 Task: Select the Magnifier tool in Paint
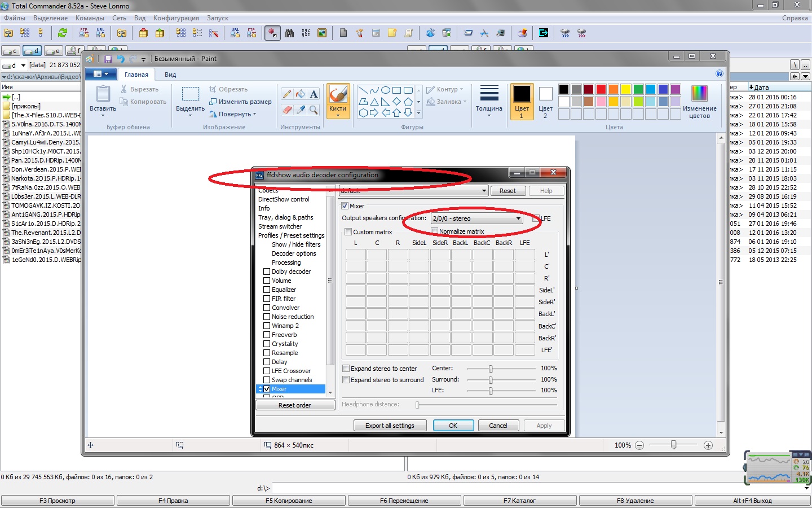pyautogui.click(x=314, y=110)
